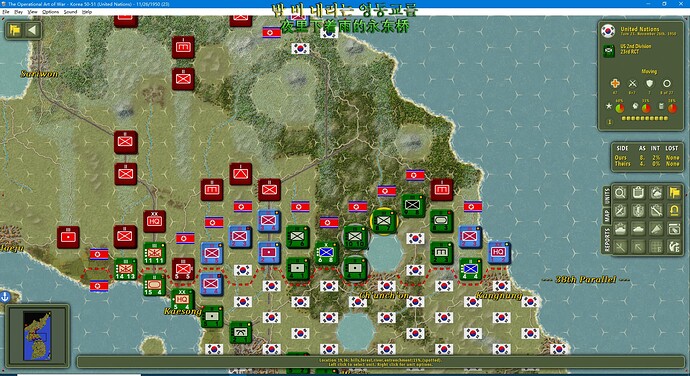This screenshot has width=690, height=376.
Task: Select the ship icon in the control panel
Action: (x=620, y=229)
